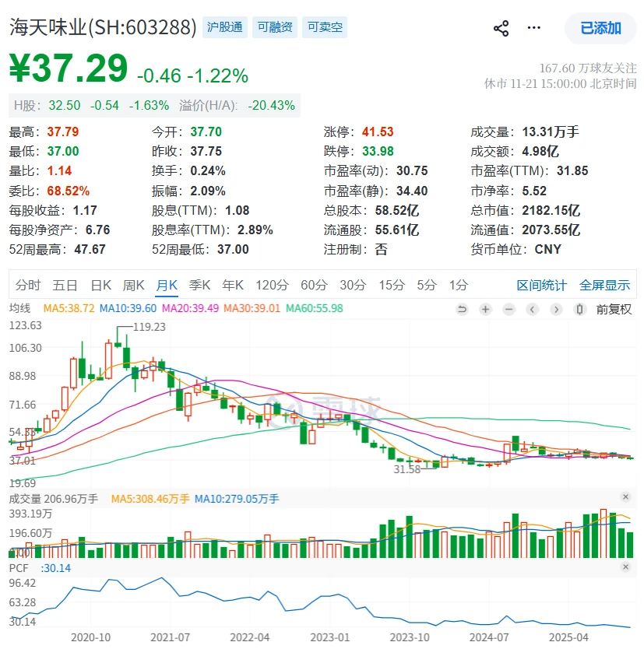
Task: Click the 溢价(H/A) value -20.43%
Action: [271, 106]
